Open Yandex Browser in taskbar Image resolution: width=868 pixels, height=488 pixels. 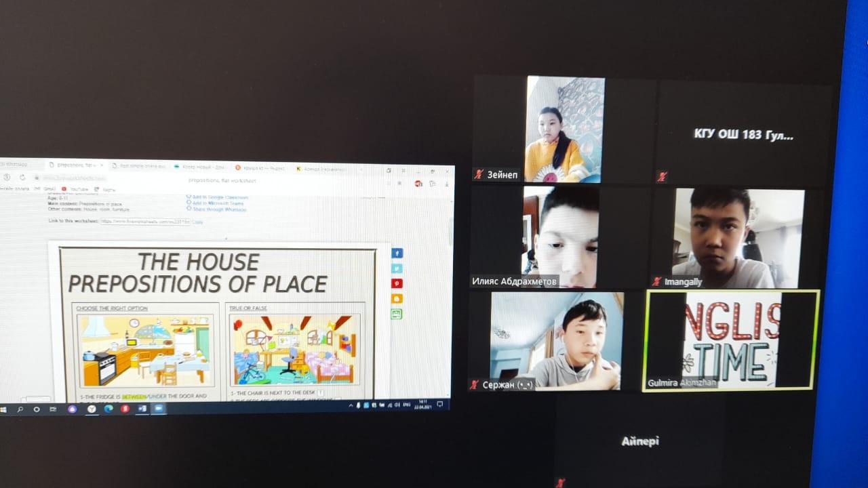click(x=92, y=409)
